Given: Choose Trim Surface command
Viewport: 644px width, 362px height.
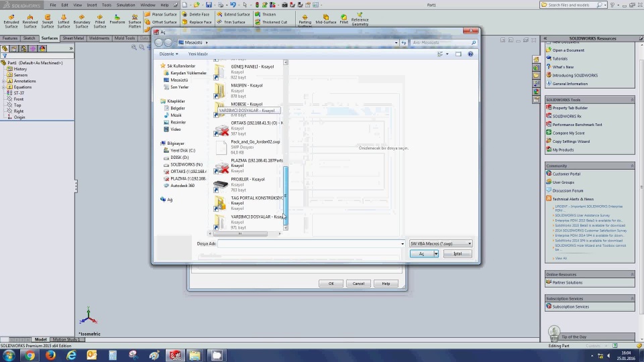Looking at the screenshot, I should (x=231, y=22).
